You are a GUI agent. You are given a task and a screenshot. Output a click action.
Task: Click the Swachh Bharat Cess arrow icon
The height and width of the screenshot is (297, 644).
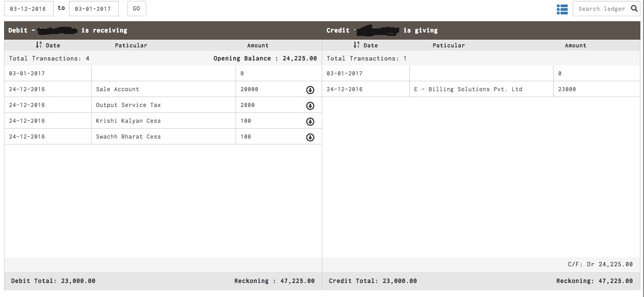[310, 137]
